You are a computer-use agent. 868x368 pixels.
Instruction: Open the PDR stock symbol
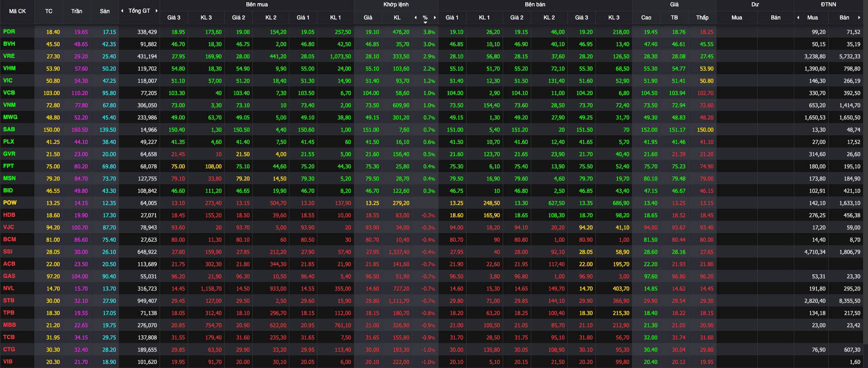tap(9, 32)
